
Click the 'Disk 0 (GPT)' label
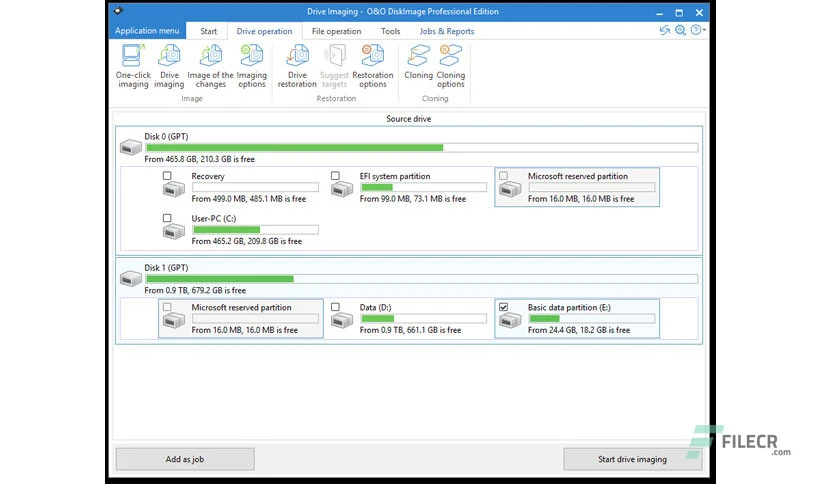coord(166,136)
